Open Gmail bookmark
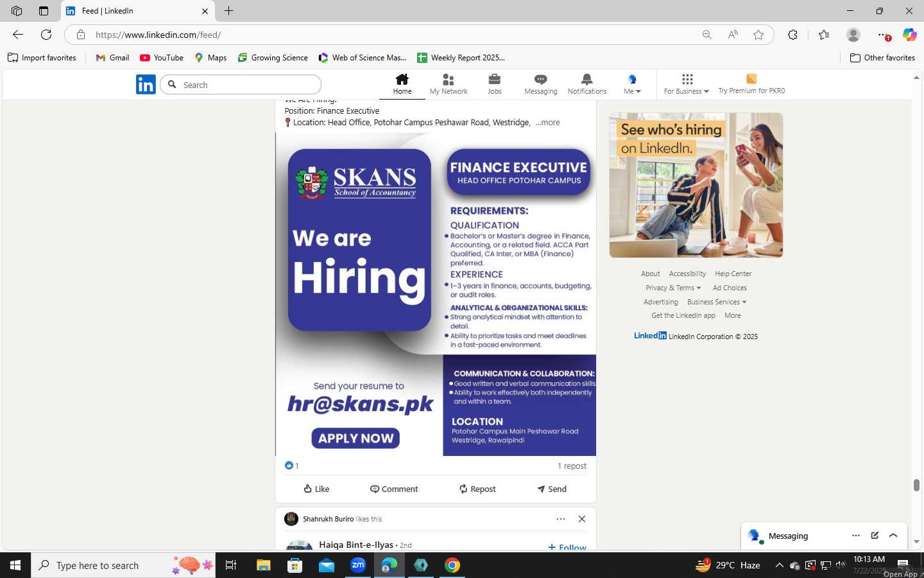This screenshot has width=924, height=578. tap(112, 58)
